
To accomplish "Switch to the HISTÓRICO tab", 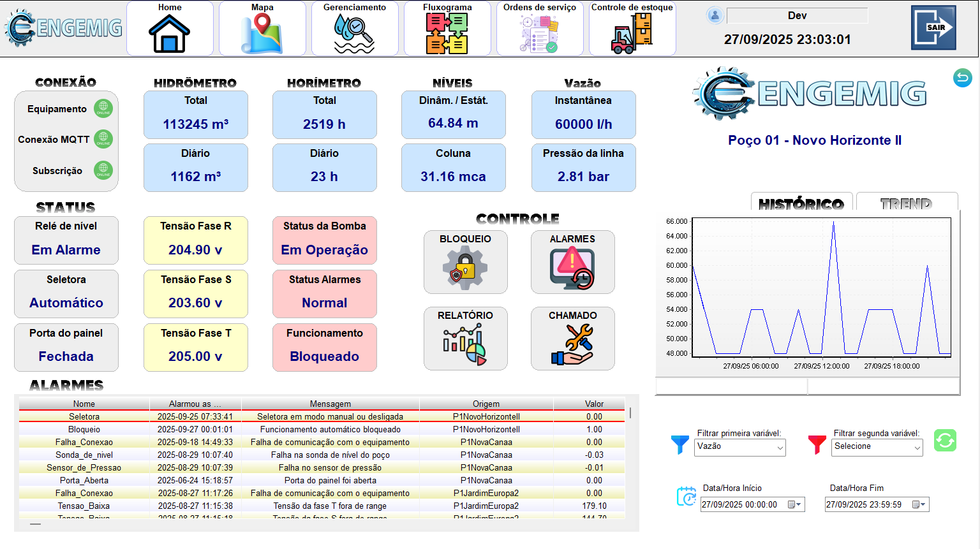I will (x=801, y=203).
